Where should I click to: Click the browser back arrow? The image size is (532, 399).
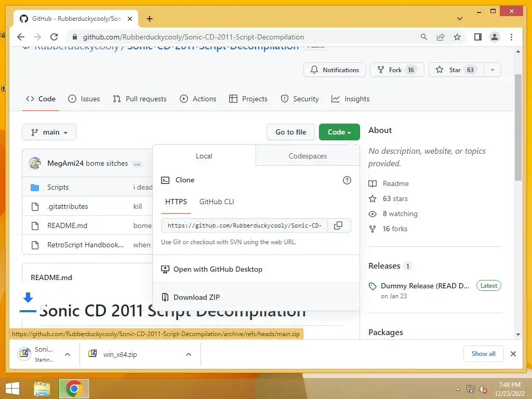(x=21, y=37)
